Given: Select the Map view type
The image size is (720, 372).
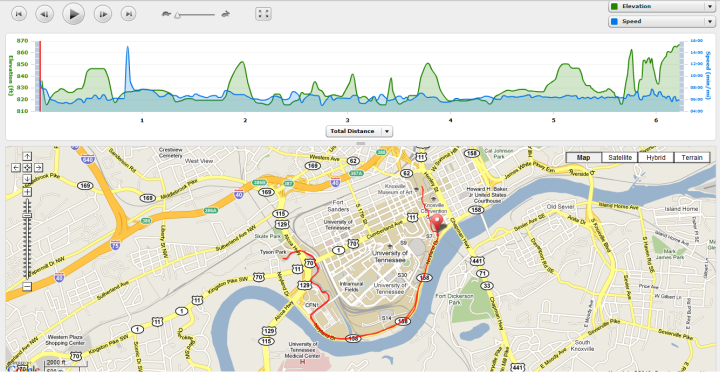Looking at the screenshot, I should pos(584,158).
